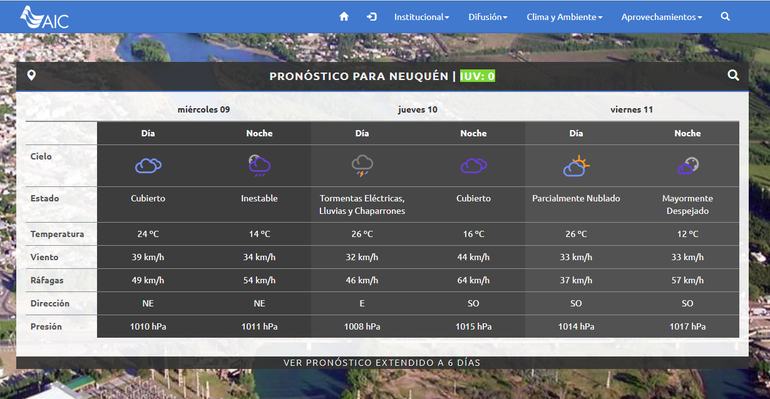Go to home via house icon

tap(344, 17)
